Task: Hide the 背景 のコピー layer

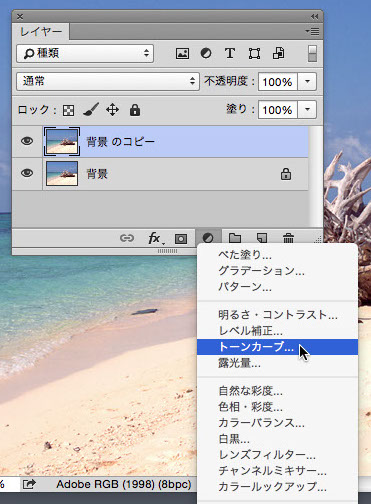Action: click(27, 141)
